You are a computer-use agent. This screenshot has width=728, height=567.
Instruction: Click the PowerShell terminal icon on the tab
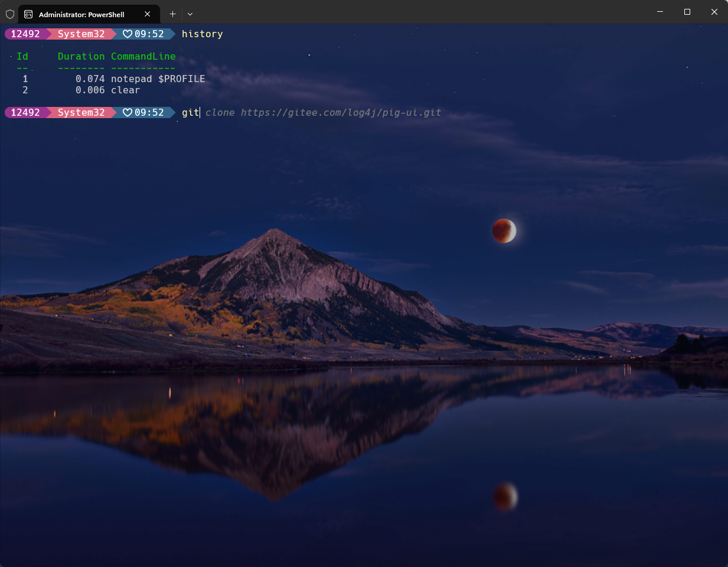(28, 14)
